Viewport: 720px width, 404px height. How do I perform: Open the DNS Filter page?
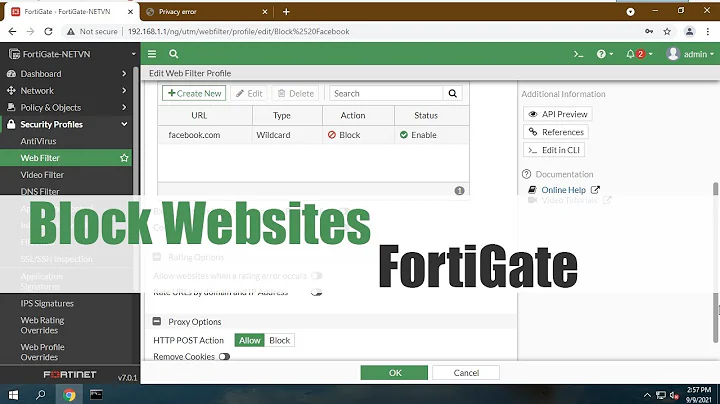[39, 191]
